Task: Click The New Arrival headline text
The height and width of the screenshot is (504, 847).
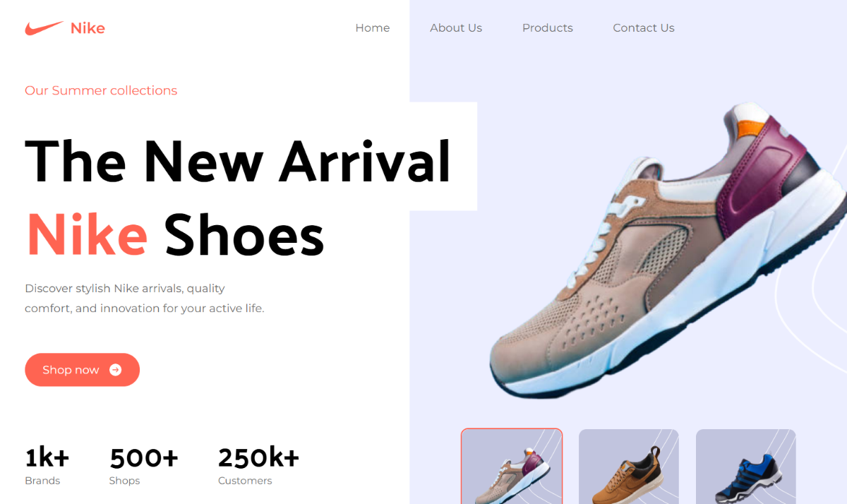Action: (238, 162)
